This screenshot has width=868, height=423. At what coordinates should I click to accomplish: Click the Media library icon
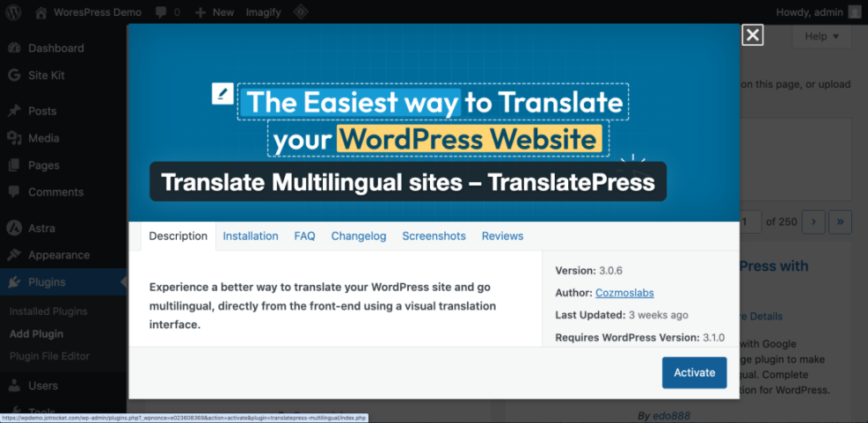click(14, 138)
